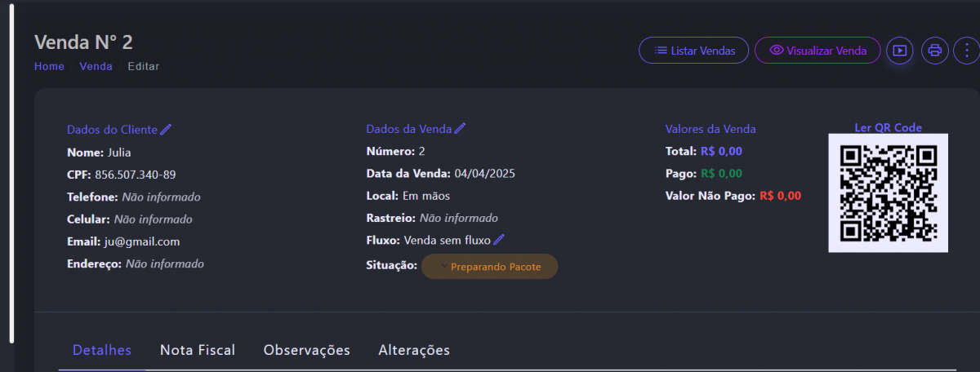Click the printer icon button

click(x=934, y=51)
